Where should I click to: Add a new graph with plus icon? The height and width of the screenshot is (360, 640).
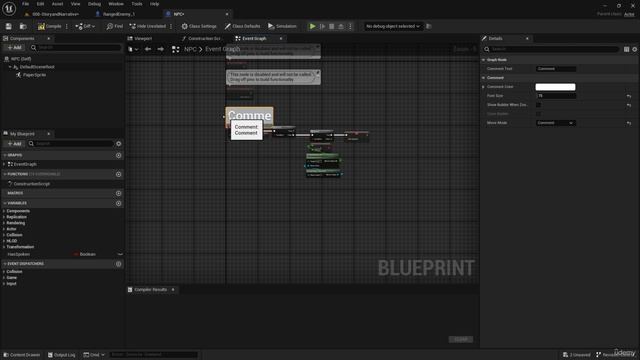pos(118,156)
